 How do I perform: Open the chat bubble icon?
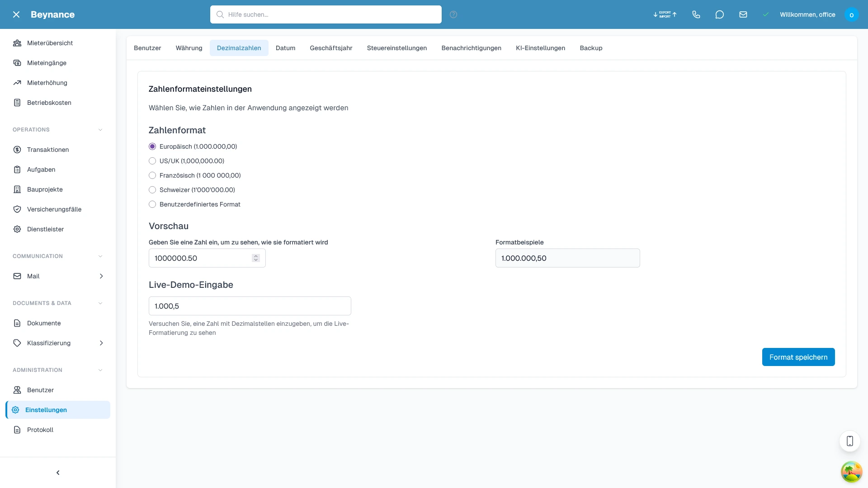[x=720, y=14]
